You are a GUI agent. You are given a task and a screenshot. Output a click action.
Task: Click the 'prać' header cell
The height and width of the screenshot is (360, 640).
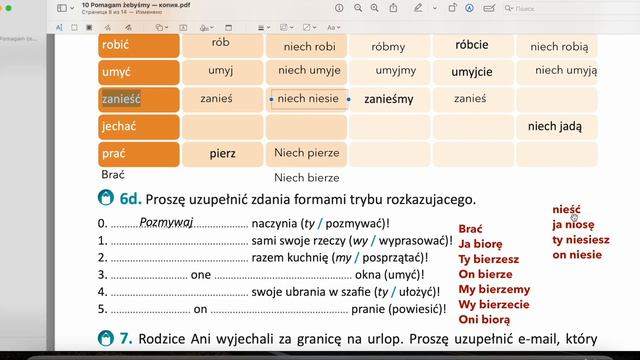coord(139,154)
